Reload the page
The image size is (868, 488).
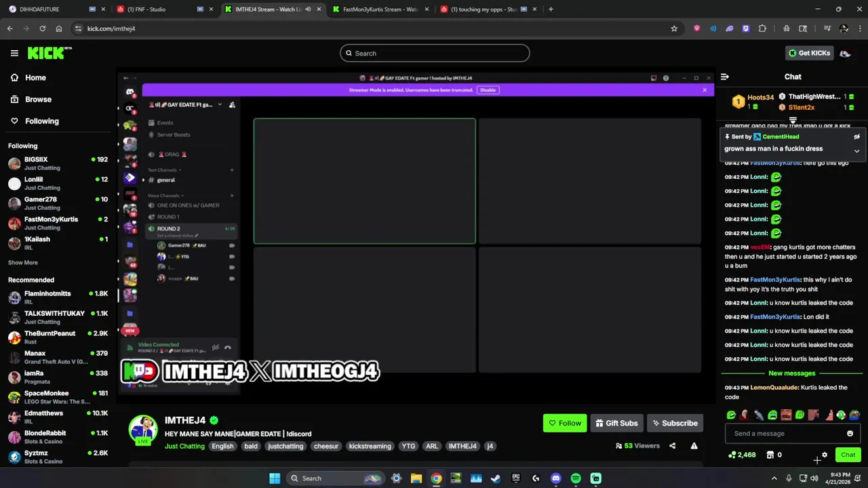tap(42, 28)
